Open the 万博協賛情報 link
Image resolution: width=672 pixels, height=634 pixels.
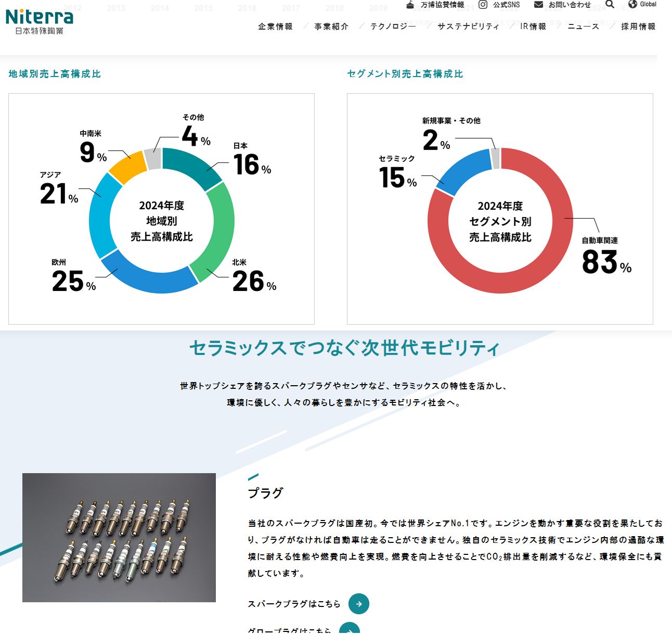click(x=442, y=5)
